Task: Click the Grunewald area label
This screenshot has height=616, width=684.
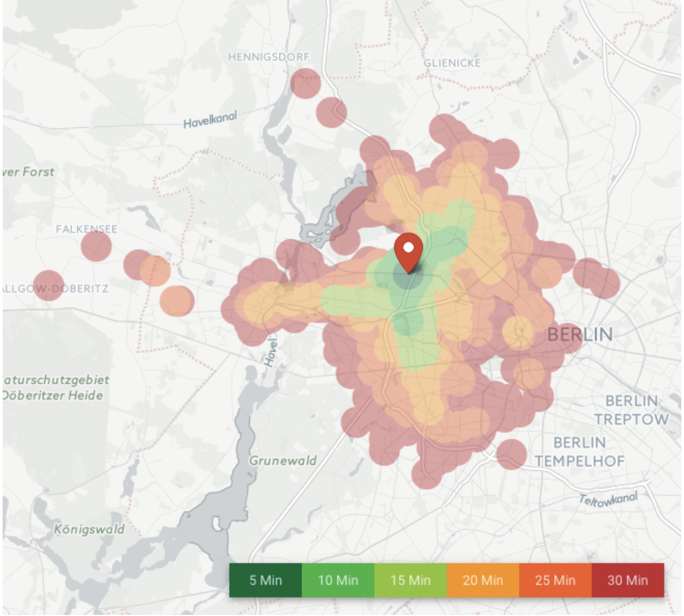Action: [x=283, y=460]
